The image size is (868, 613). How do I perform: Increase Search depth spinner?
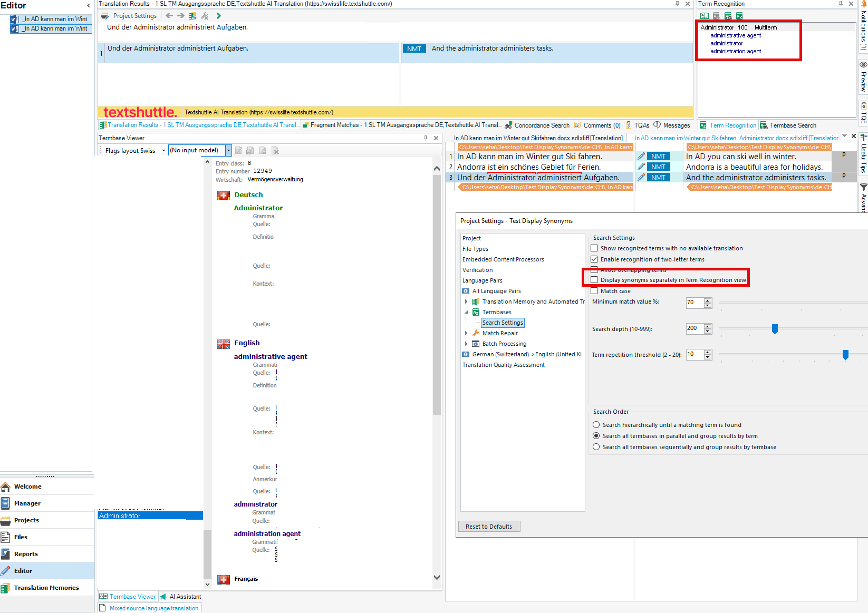click(708, 326)
